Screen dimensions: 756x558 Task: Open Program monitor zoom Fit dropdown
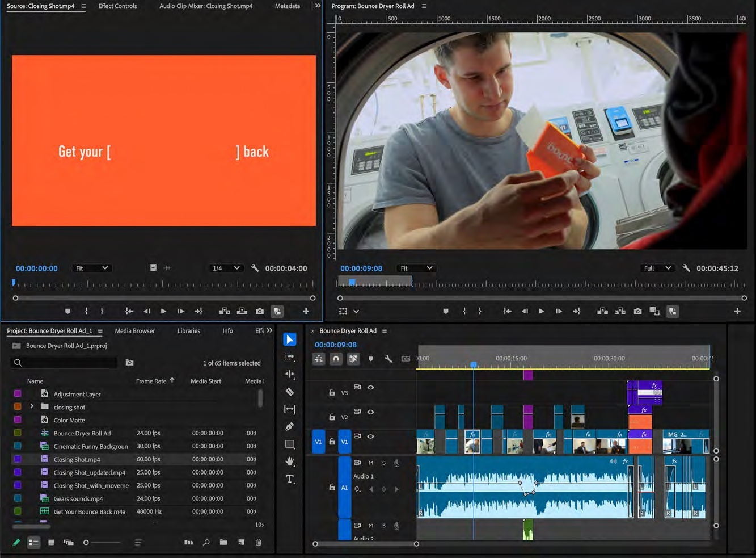click(416, 268)
